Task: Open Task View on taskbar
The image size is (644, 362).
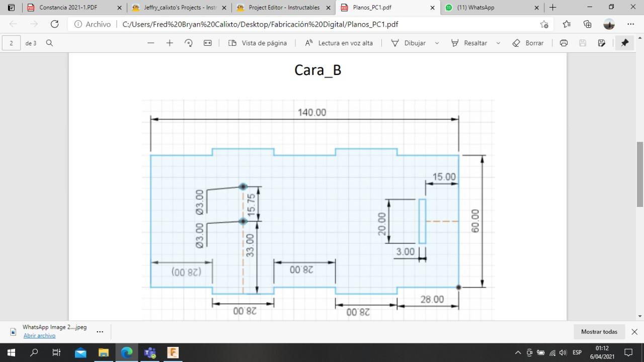Action: coord(57,352)
